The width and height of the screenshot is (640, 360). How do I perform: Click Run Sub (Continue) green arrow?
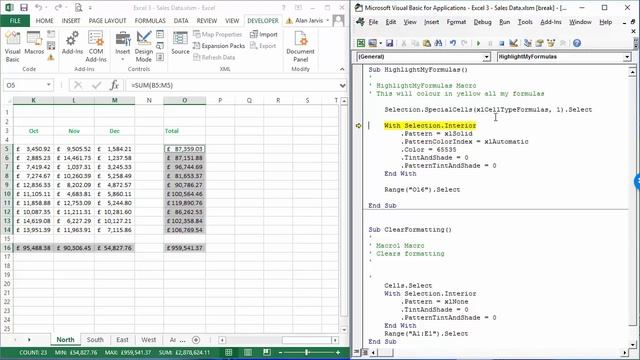coord(478,43)
